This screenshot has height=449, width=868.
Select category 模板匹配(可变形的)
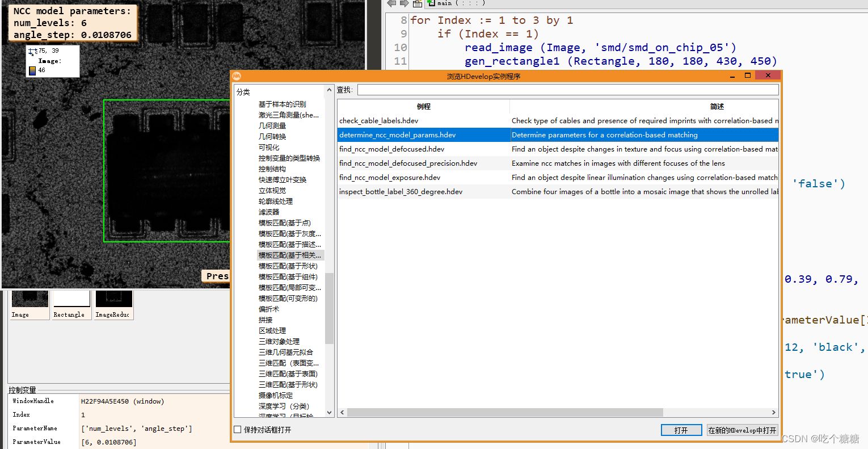[288, 298]
